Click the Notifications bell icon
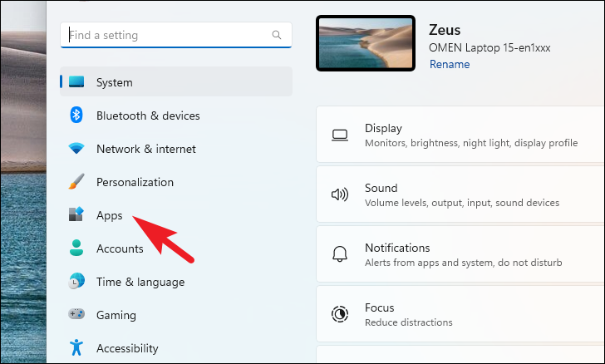 coord(340,254)
